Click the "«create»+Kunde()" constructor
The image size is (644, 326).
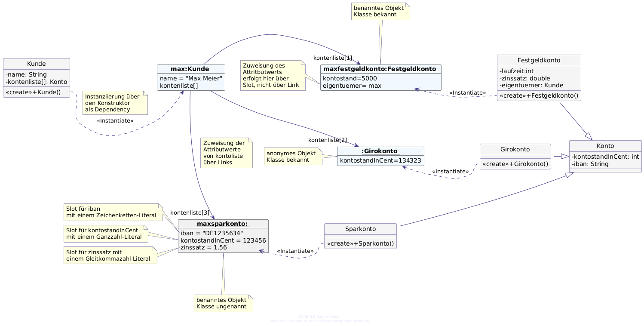pyautogui.click(x=33, y=92)
